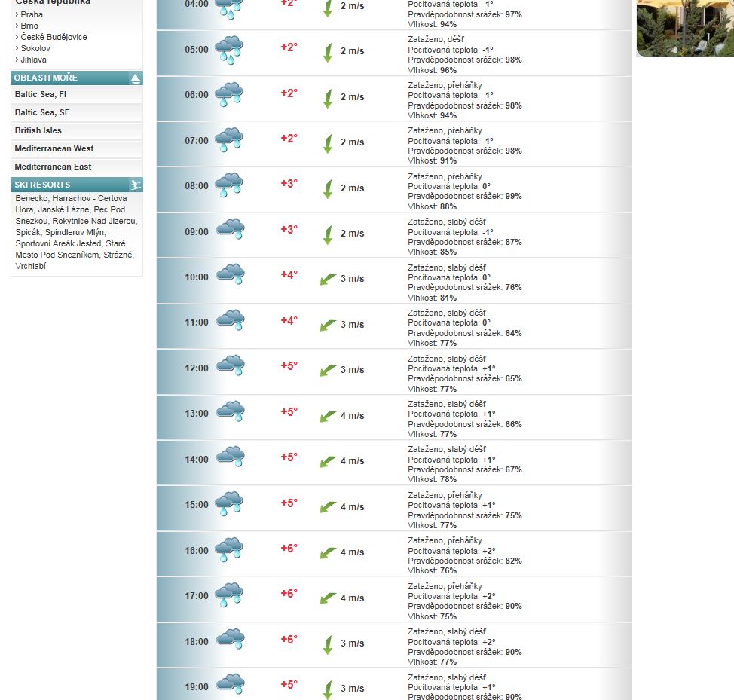Click the showers cloud icon at 08:00
The width and height of the screenshot is (734, 700).
point(229,185)
